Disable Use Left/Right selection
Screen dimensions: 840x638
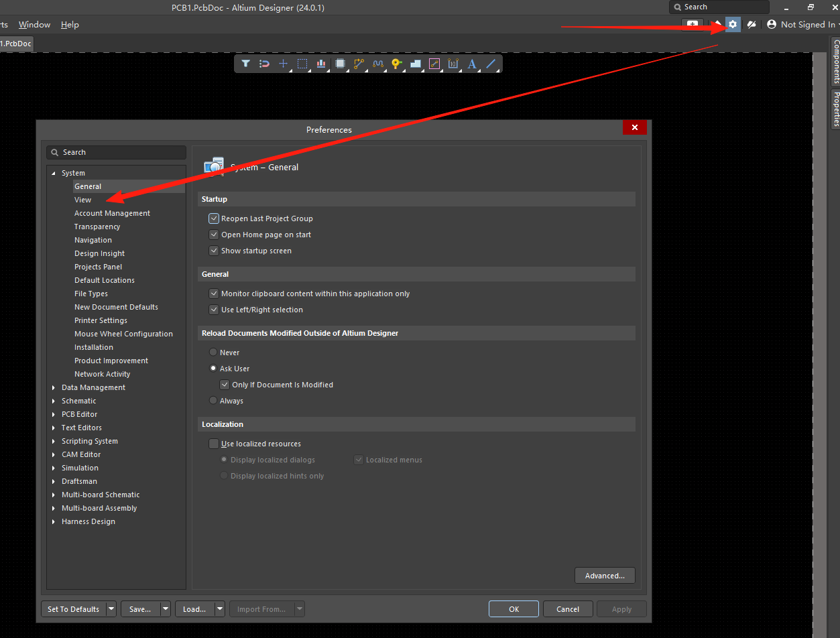[x=214, y=310]
